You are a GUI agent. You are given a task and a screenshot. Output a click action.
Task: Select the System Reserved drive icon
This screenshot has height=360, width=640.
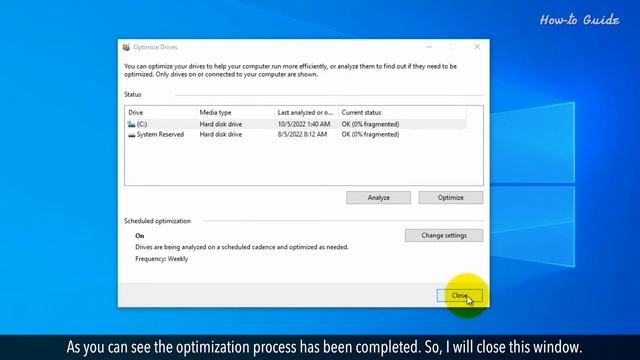coord(131,135)
